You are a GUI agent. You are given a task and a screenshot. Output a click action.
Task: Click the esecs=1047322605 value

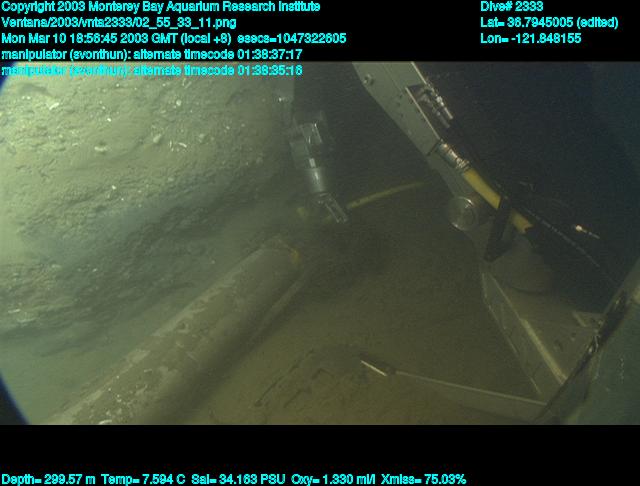291,38
